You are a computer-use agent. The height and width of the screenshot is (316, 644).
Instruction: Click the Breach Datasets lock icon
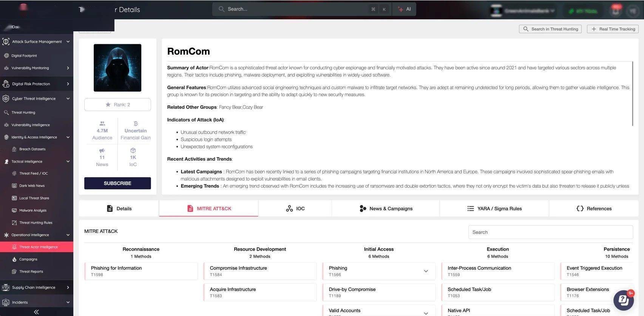tap(14, 149)
